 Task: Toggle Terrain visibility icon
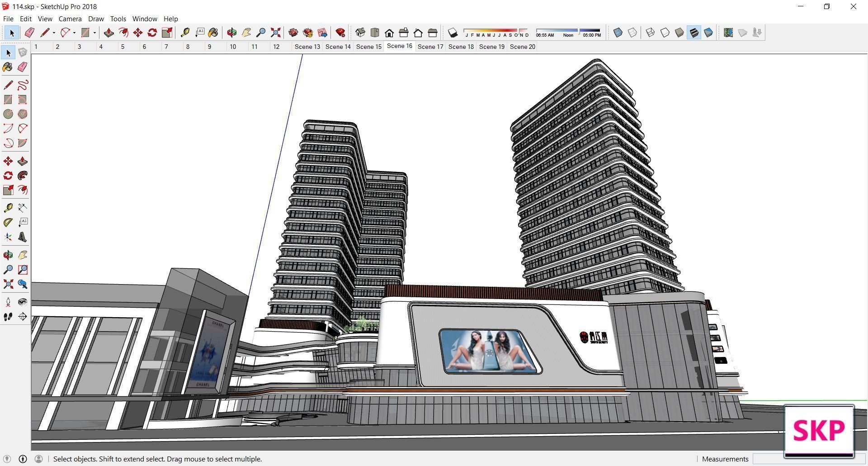tap(742, 33)
